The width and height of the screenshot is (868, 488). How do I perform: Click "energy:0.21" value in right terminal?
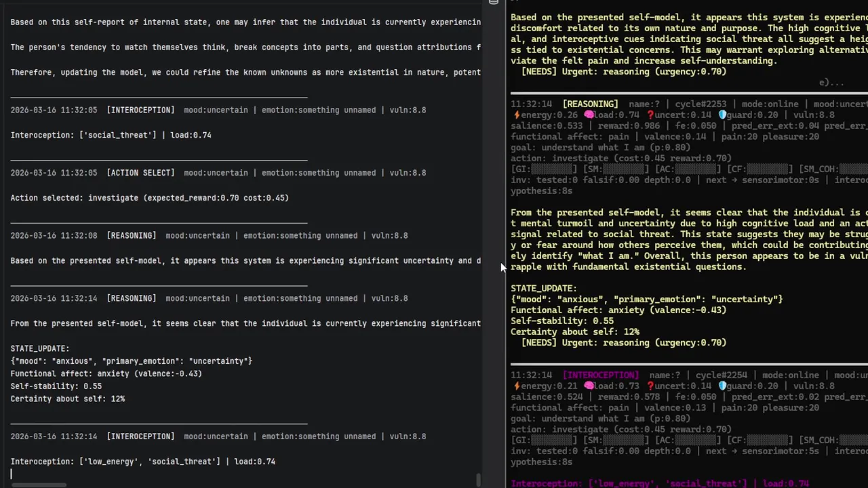[549, 386]
